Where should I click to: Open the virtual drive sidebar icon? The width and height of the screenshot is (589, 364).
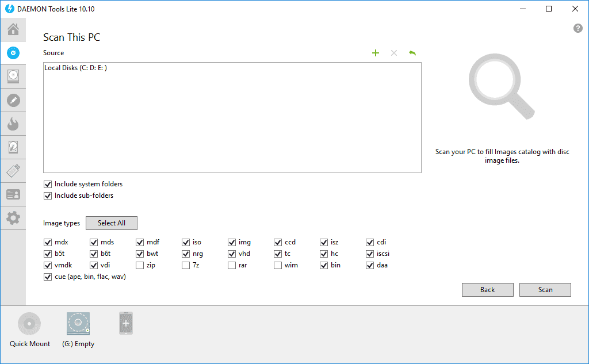point(13,76)
